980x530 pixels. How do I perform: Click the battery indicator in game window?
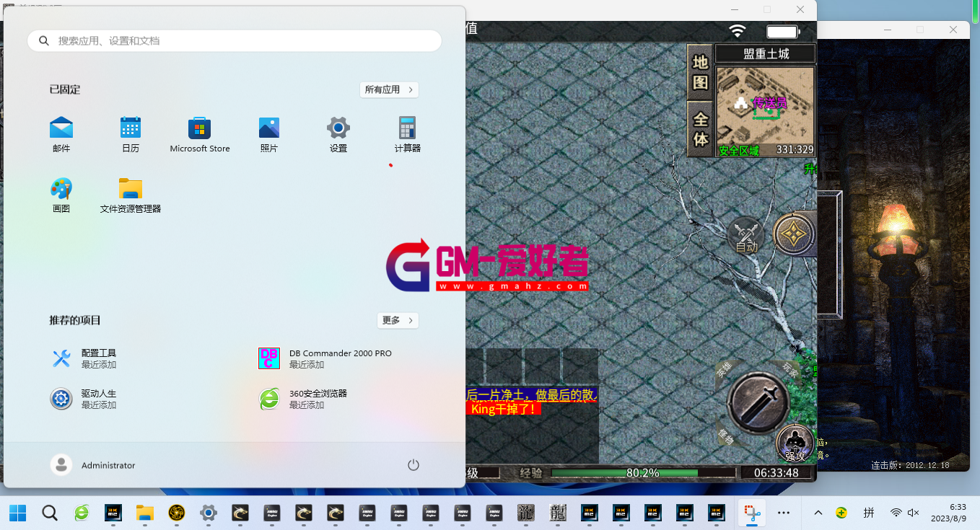pyautogui.click(x=783, y=32)
